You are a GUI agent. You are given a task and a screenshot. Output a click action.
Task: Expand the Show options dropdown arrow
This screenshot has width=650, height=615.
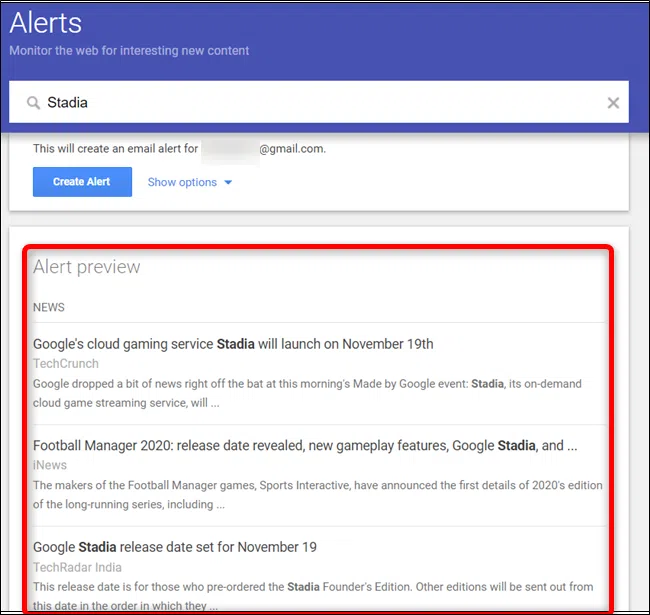(x=228, y=183)
